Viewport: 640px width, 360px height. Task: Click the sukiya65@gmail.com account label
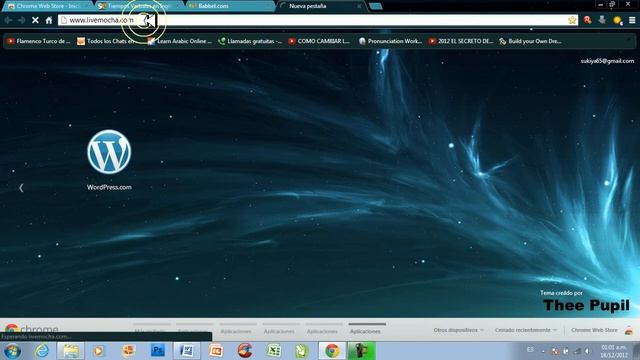(x=607, y=61)
